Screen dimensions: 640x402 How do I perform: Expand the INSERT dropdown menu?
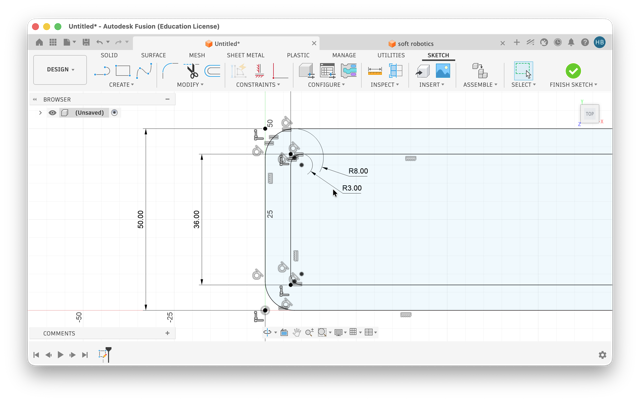click(x=431, y=84)
